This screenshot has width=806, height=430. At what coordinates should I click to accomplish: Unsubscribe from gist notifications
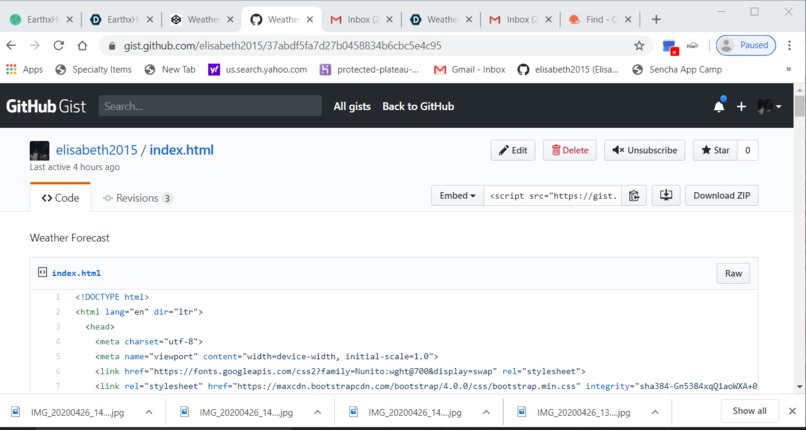(645, 150)
